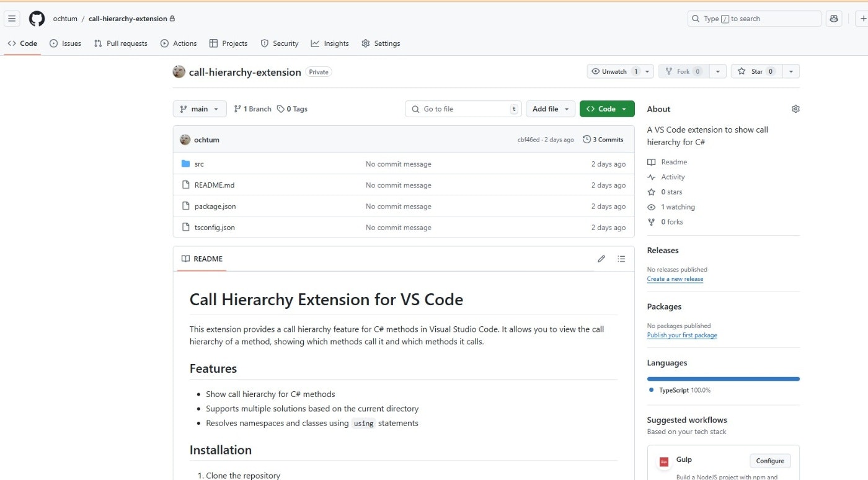
Task: Expand the Star lists dropdown arrow
Action: (791, 71)
